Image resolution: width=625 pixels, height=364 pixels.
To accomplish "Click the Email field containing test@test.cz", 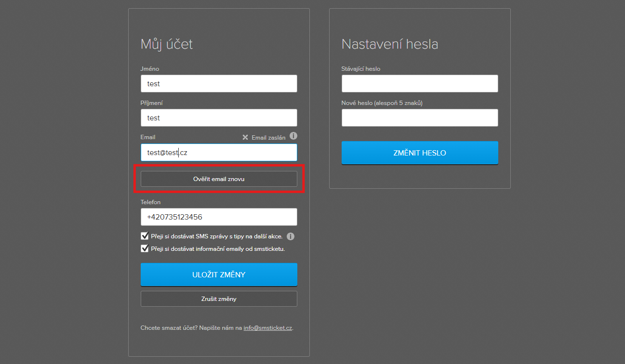I will [x=219, y=153].
